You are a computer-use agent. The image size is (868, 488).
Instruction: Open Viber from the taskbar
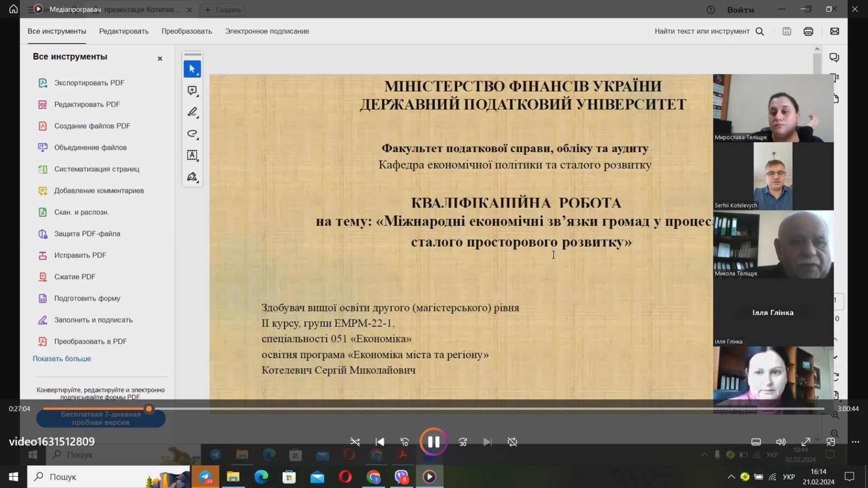401,477
